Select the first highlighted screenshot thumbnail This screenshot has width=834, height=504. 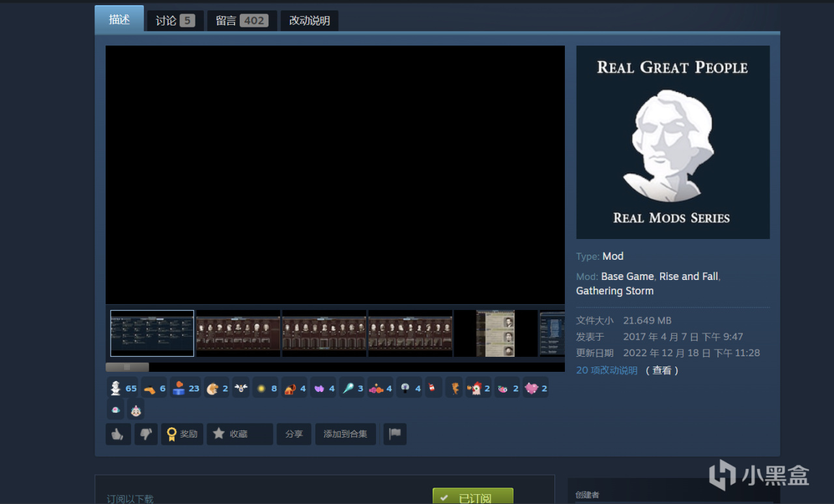[152, 333]
